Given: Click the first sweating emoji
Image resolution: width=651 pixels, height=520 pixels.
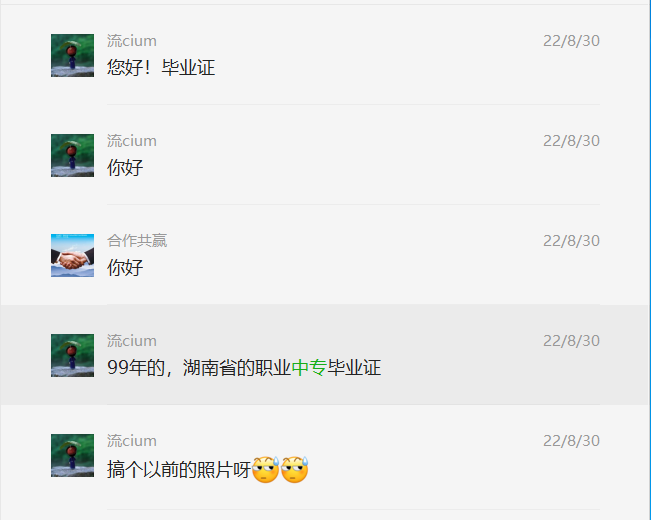Looking at the screenshot, I should (266, 470).
